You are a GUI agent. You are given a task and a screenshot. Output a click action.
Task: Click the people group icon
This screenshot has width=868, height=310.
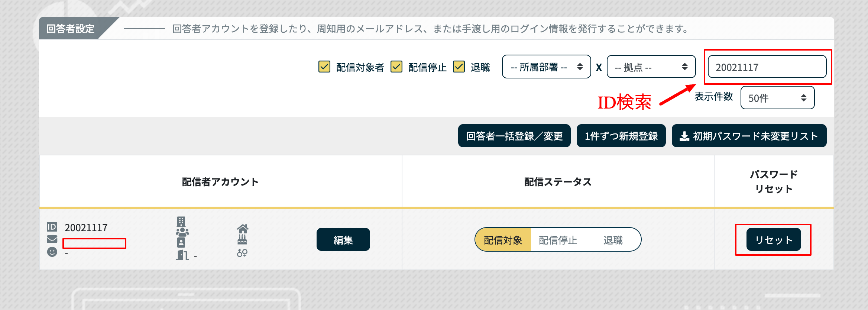point(182,232)
